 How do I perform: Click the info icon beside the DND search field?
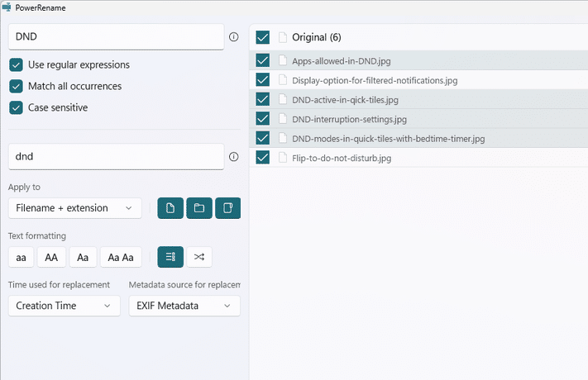[233, 36]
